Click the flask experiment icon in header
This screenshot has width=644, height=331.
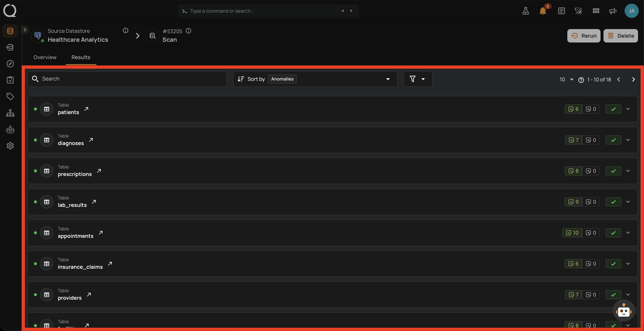point(526,11)
